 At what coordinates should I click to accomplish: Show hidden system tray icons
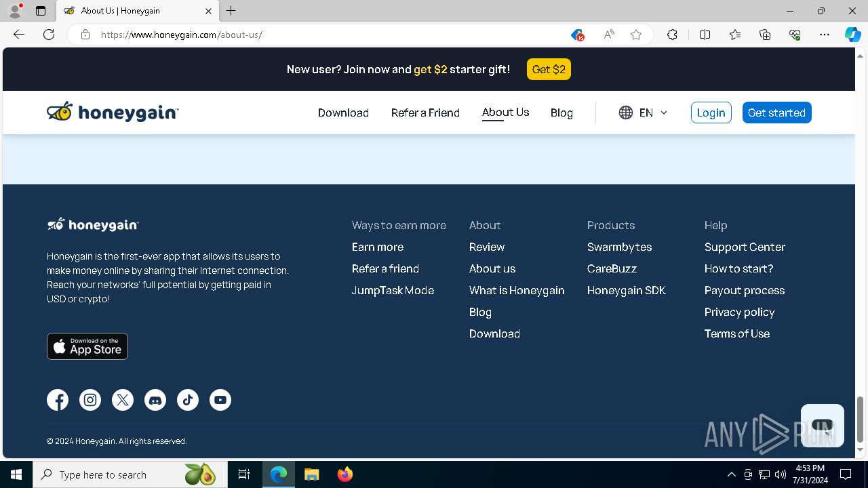[731, 474]
